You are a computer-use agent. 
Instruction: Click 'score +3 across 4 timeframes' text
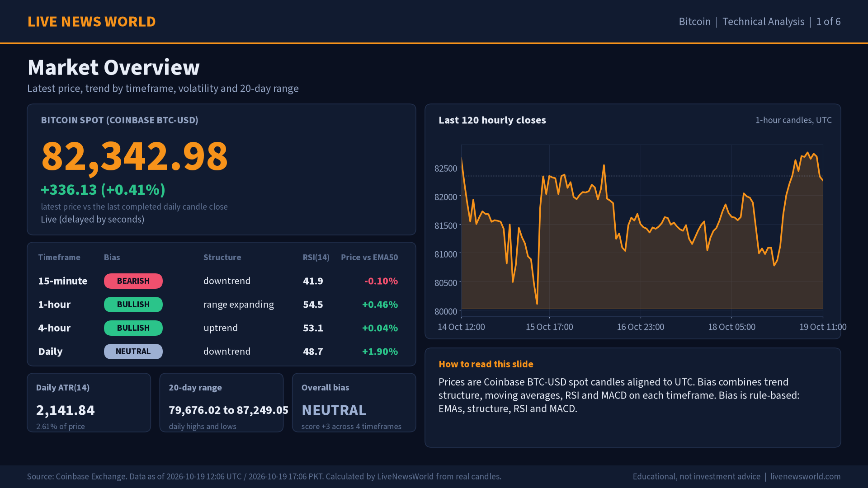[351, 427]
